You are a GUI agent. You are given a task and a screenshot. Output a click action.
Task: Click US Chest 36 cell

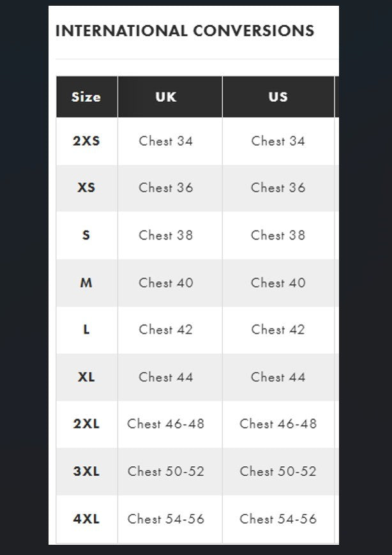278,188
